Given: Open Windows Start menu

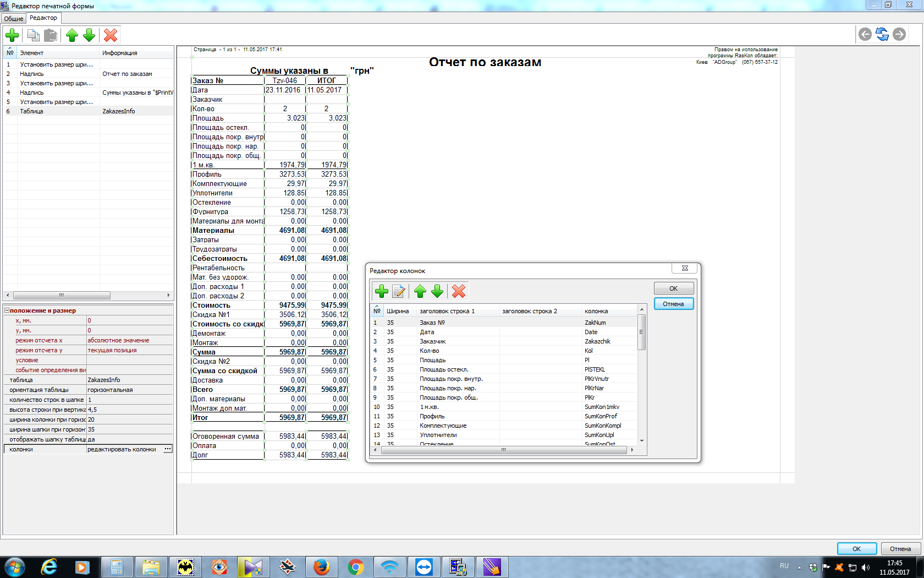Looking at the screenshot, I should (x=14, y=567).
